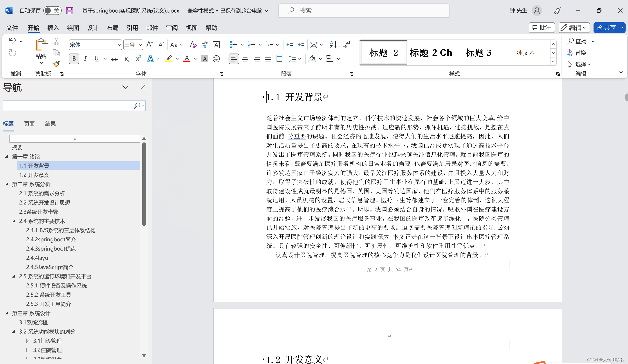Viewport: 628px width, 364px height.
Task: Open the font name dropdown
Action: pos(119,45)
